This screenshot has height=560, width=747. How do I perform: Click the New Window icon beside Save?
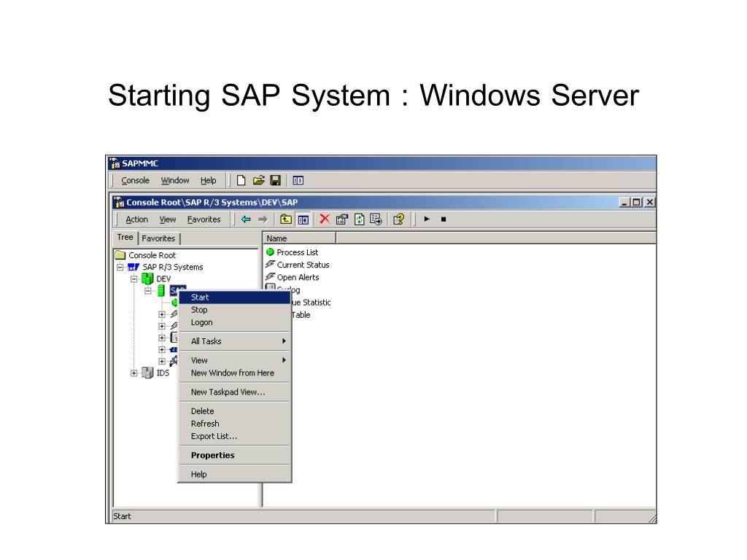(298, 181)
